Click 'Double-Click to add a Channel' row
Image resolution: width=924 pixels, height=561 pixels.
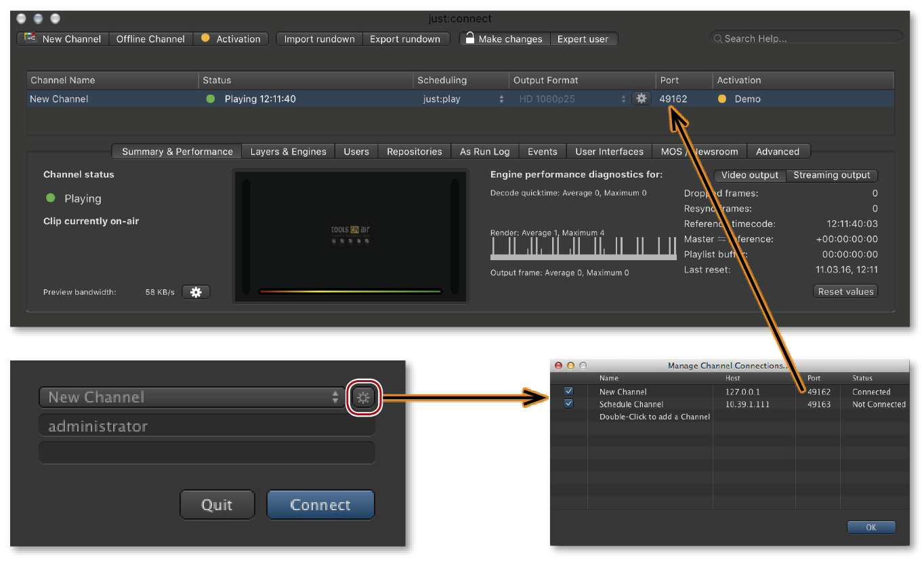(x=654, y=417)
